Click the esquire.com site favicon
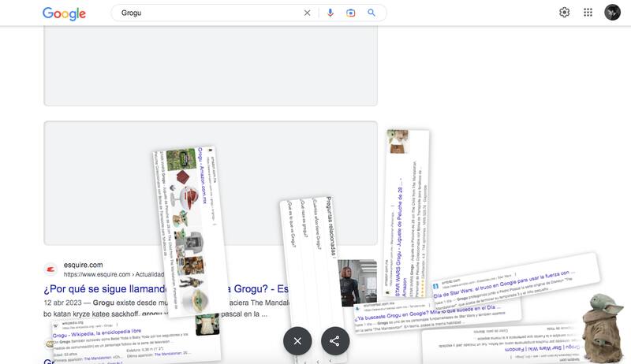Viewport: 631px width, 364px height. pos(50,269)
